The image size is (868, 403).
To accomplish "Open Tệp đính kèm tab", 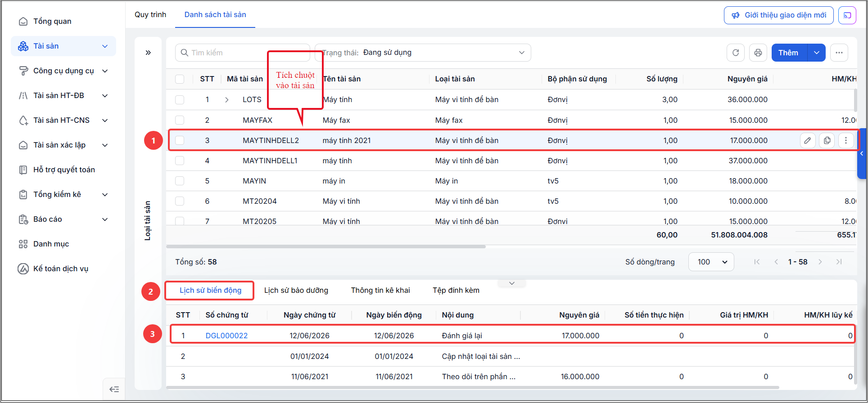I will [456, 291].
